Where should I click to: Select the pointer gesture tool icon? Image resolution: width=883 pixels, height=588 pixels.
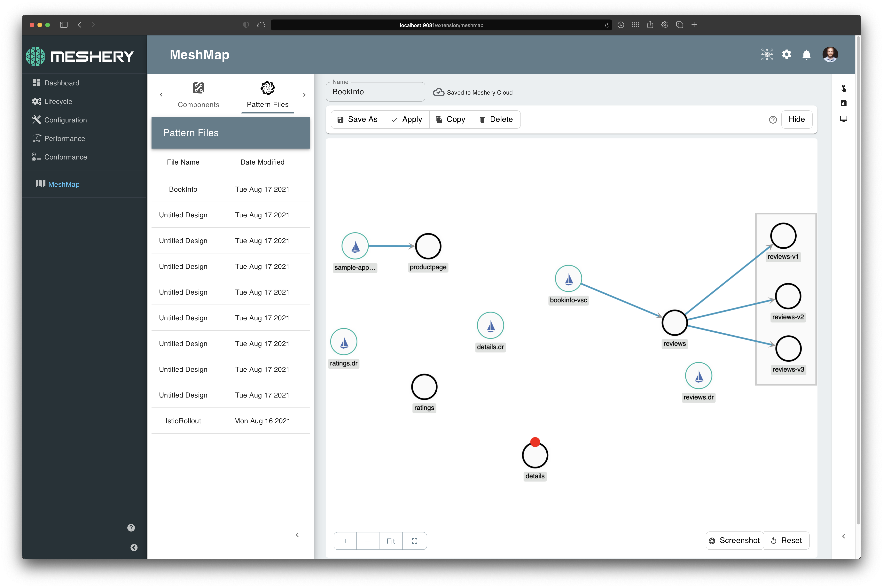[x=843, y=88]
